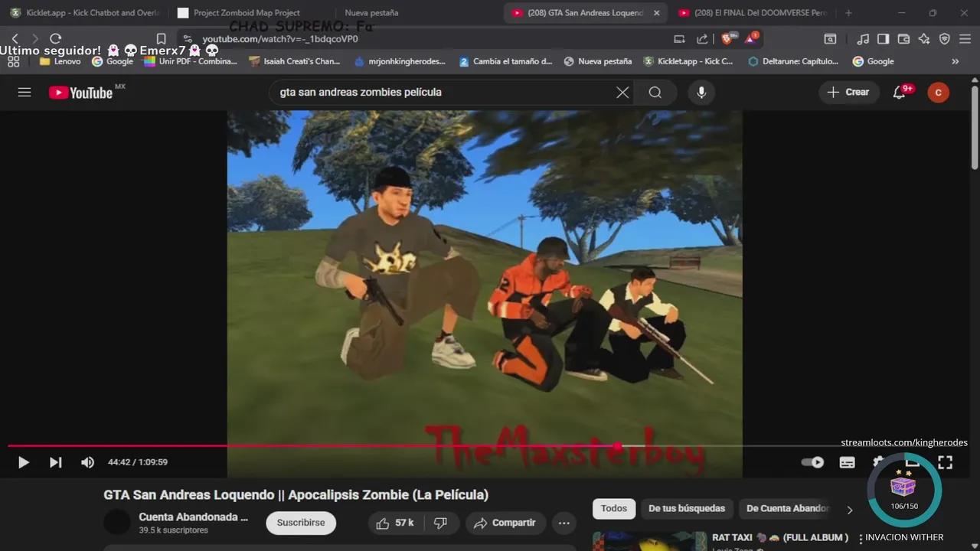Open the Kicklet.app bookmark in bookmarks bar
The height and width of the screenshot is (551, 980).
(x=688, y=61)
